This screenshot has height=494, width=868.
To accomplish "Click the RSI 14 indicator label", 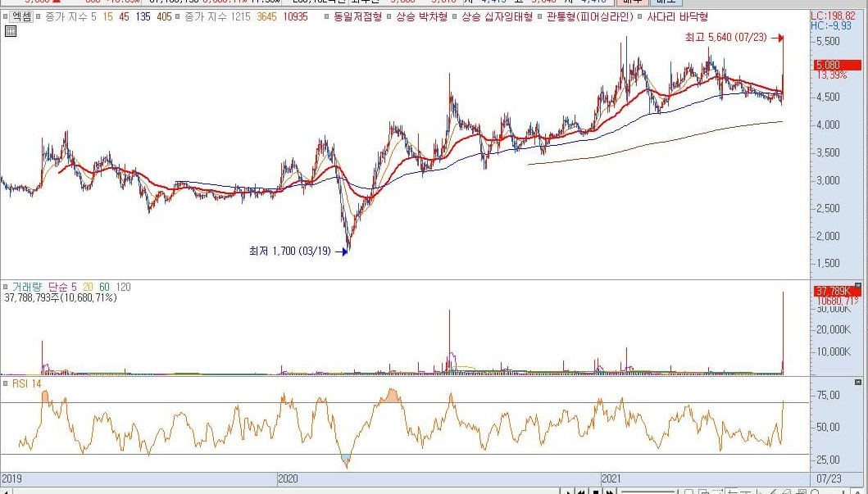I will (x=26, y=383).
